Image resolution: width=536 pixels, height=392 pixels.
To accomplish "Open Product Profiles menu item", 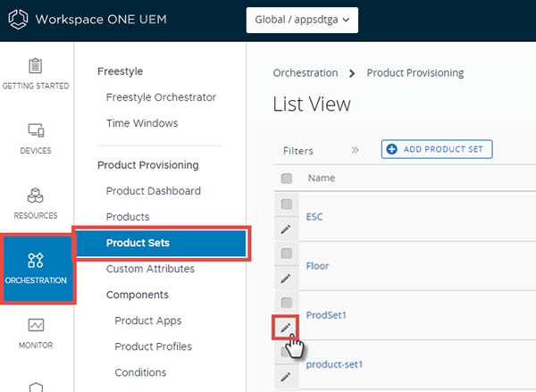I will (x=153, y=346).
